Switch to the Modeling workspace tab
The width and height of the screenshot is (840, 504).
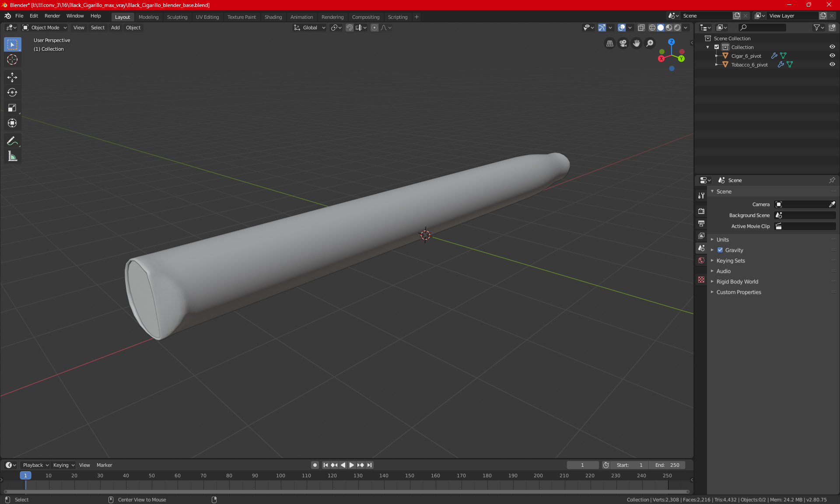(148, 17)
